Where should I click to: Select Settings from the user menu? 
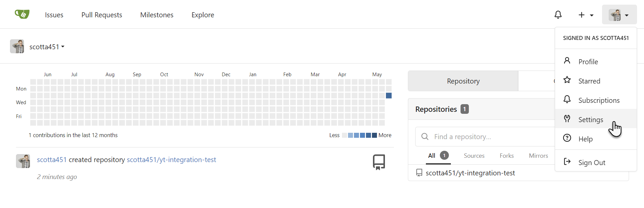pos(590,120)
